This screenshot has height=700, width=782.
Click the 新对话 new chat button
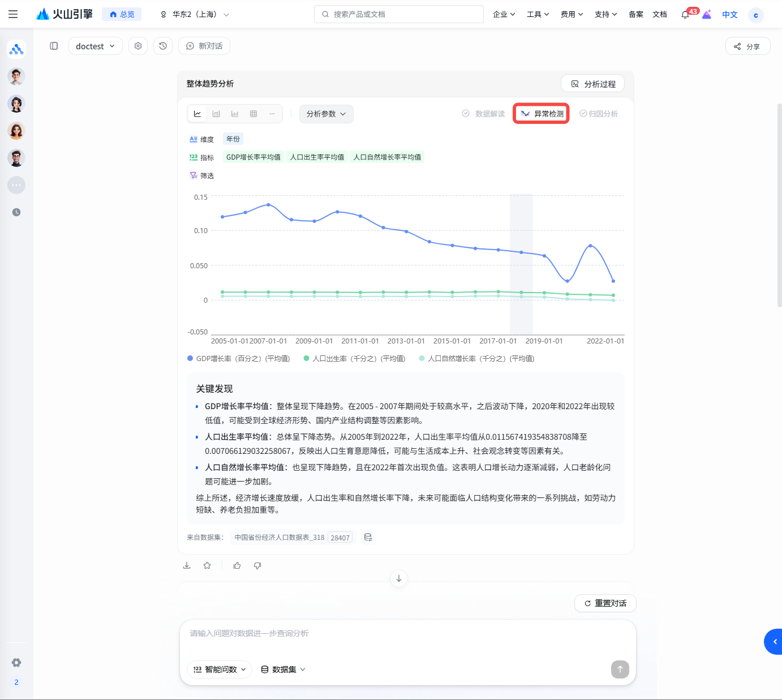pos(204,46)
